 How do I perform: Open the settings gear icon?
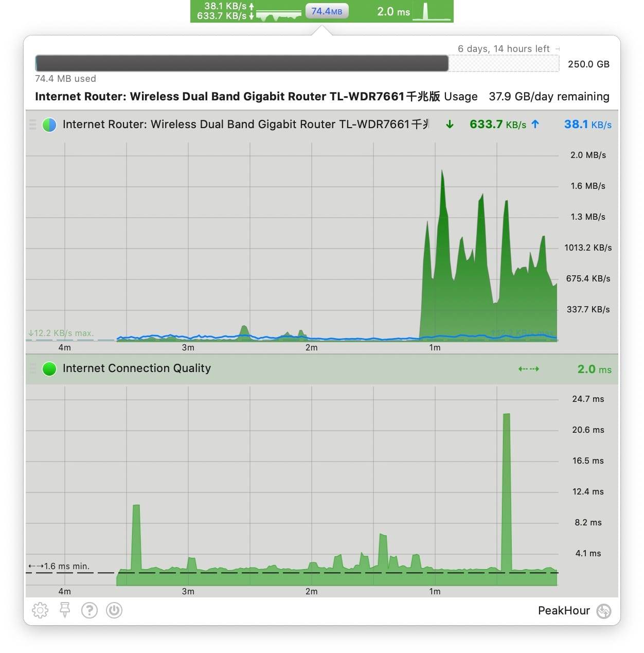[x=40, y=610]
